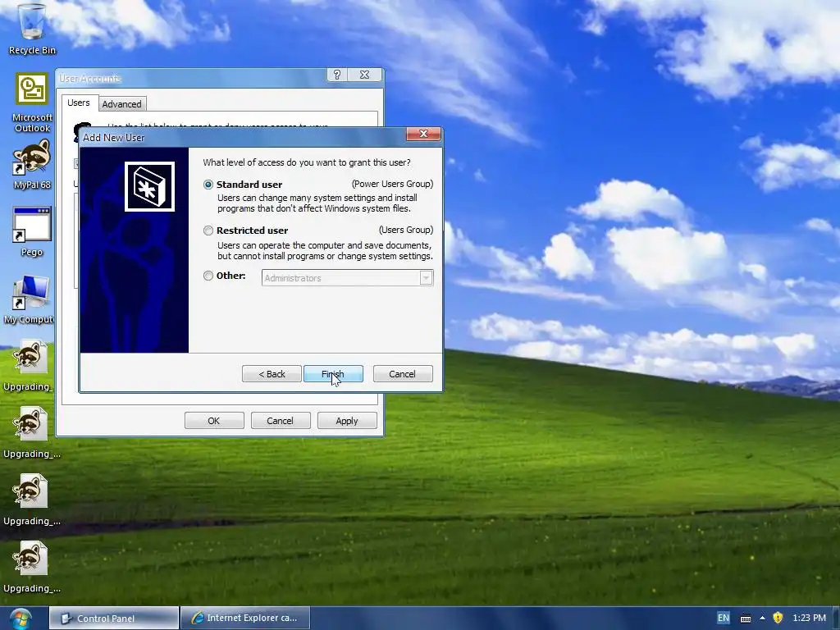
Task: Close the Add New User dialog
Action: click(423, 134)
